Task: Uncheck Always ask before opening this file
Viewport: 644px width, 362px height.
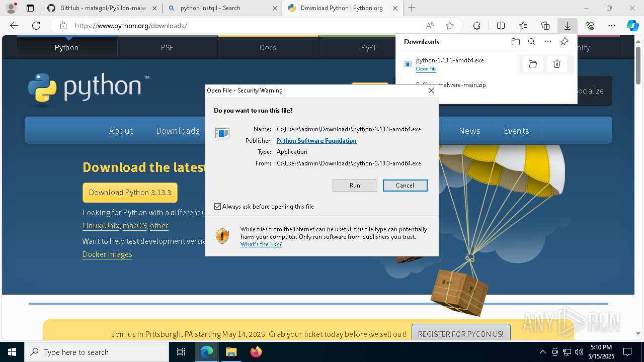Action: click(x=218, y=207)
